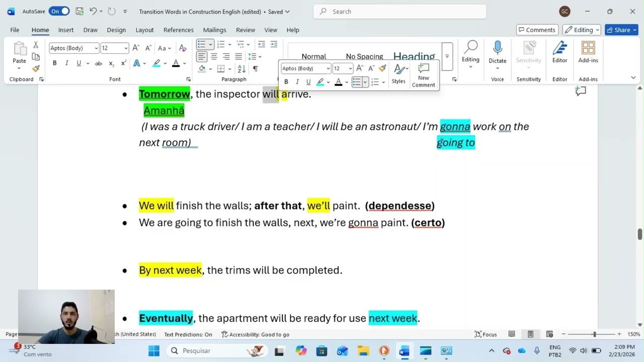
Task: Toggle Focus mode in status bar
Action: click(486, 334)
